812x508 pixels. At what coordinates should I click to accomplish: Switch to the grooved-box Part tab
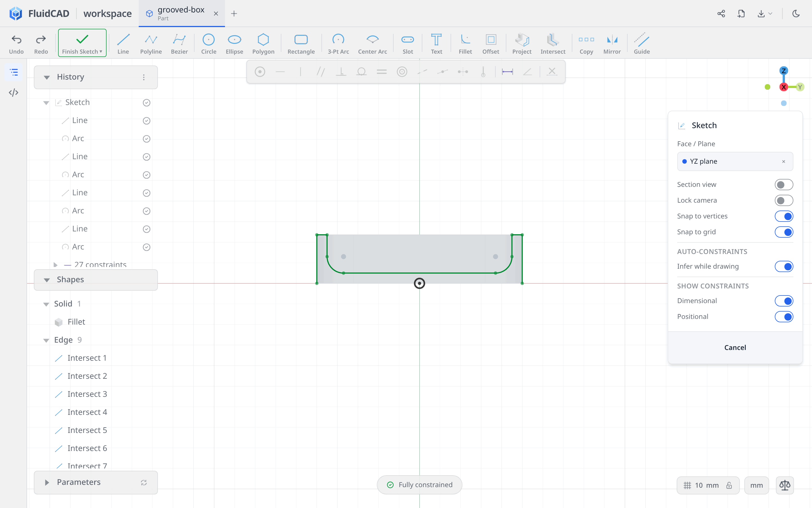(x=182, y=14)
